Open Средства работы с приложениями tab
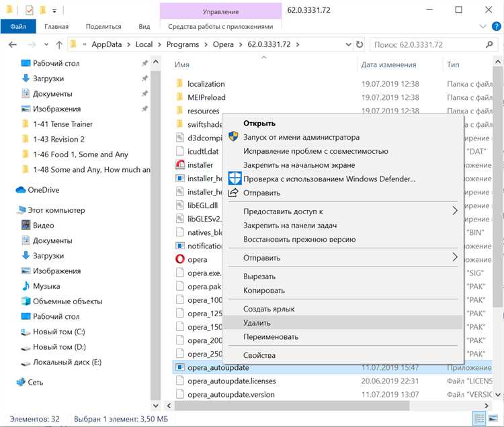 point(220,27)
